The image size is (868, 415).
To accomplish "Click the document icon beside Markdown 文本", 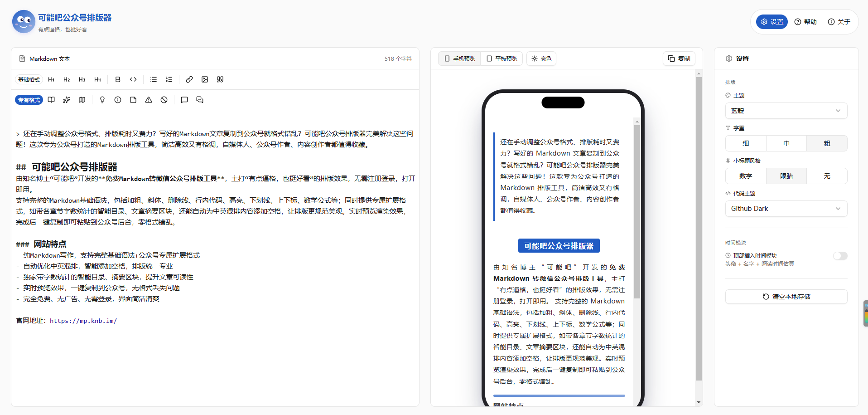I will pyautogui.click(x=22, y=59).
